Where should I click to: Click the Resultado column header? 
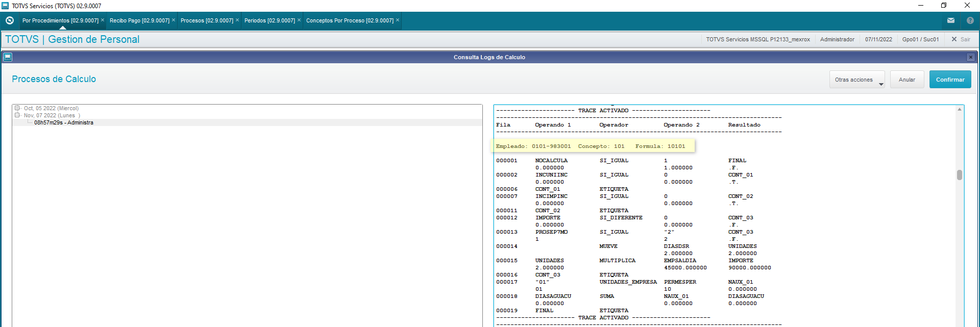tap(744, 124)
